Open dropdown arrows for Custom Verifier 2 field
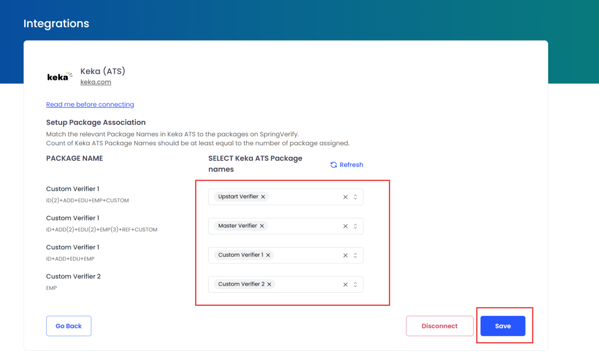This screenshot has width=599, height=364. [355, 285]
